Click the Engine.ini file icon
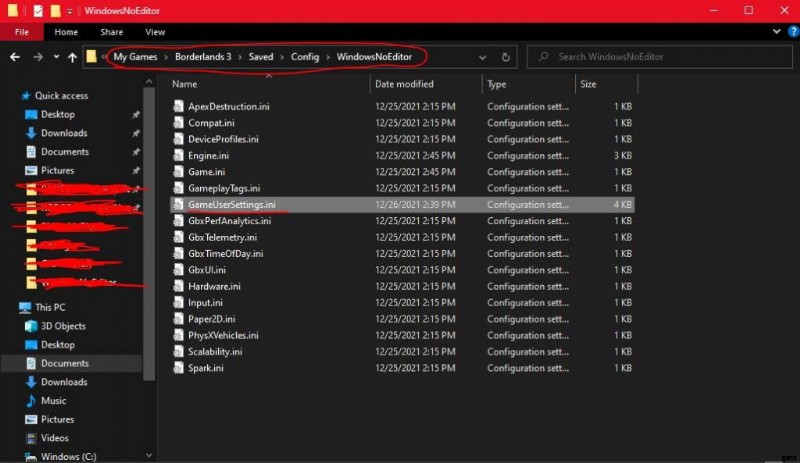The width and height of the screenshot is (800, 463). (x=179, y=155)
